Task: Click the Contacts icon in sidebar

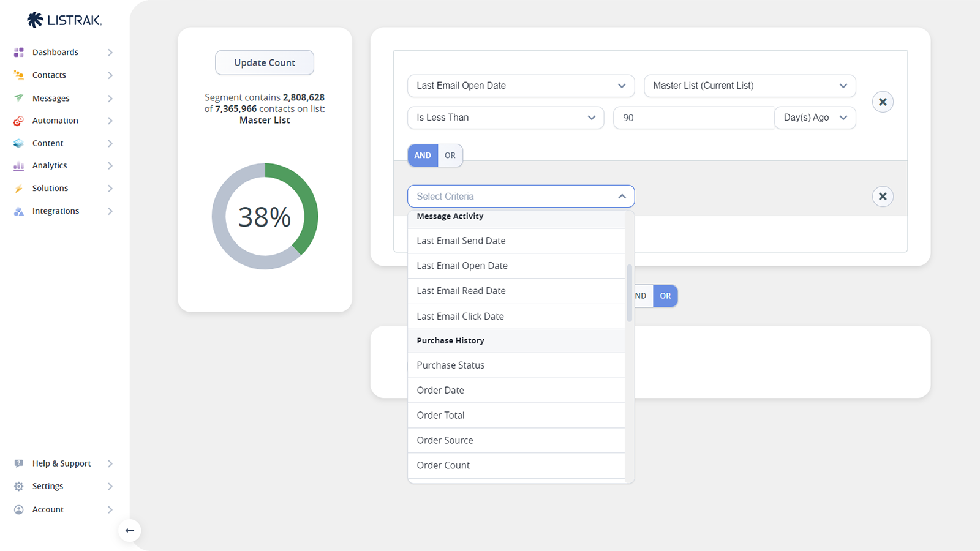Action: (19, 75)
